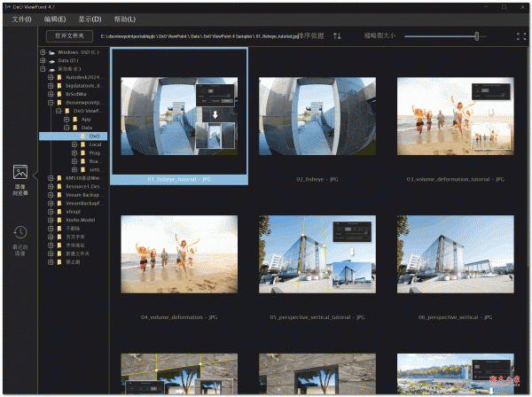This screenshot has width=532, height=397.
Task: Click the Data folder icon in tree
Action: point(75,128)
